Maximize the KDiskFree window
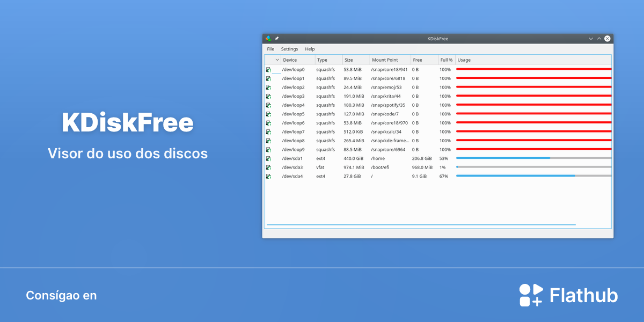The width and height of the screenshot is (644, 322). coord(599,39)
